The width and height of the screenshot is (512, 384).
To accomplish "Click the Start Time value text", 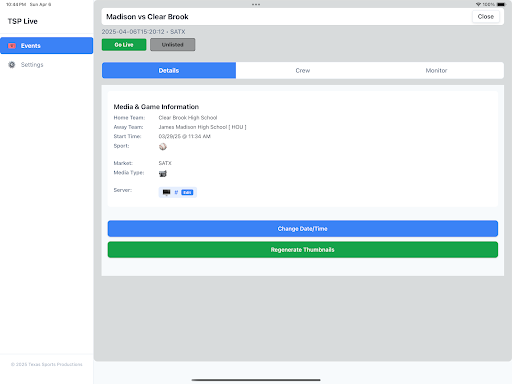I will click(184, 136).
